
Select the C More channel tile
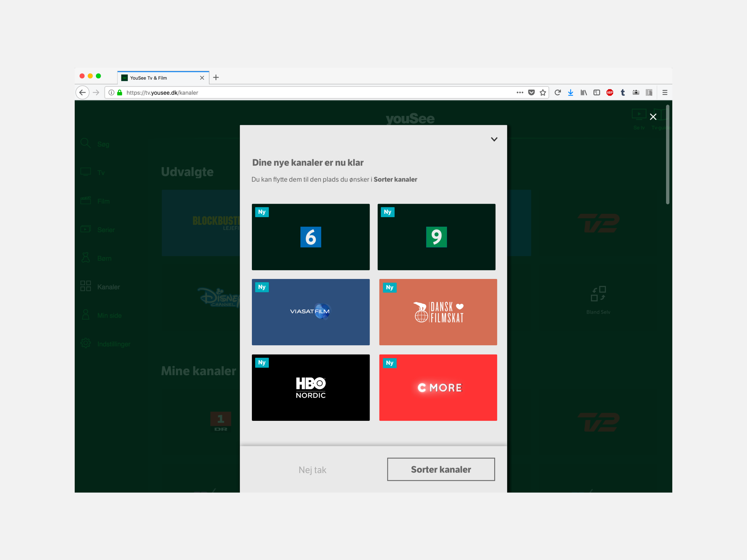pos(438,387)
